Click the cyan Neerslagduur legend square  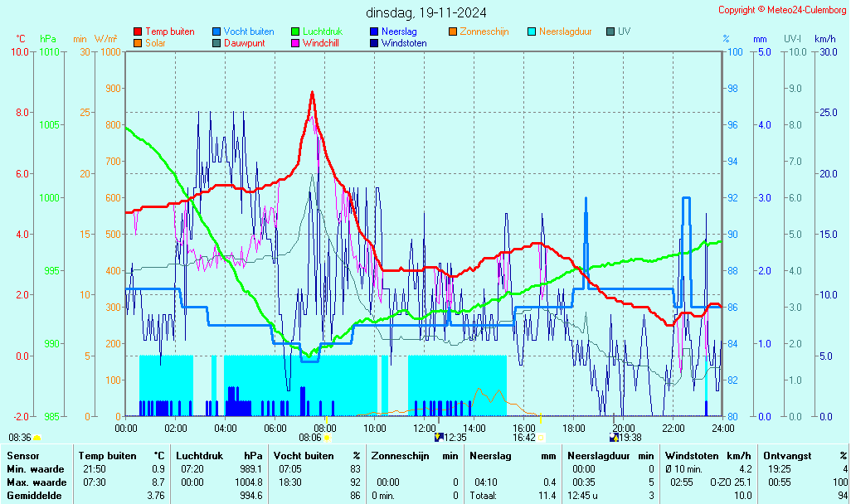click(x=532, y=31)
